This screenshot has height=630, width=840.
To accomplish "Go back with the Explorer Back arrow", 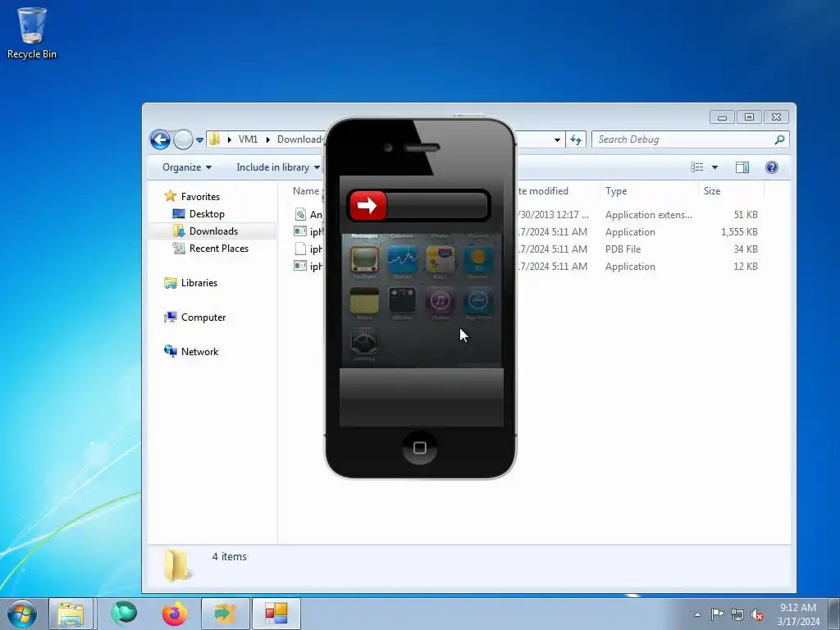I will coord(160,139).
